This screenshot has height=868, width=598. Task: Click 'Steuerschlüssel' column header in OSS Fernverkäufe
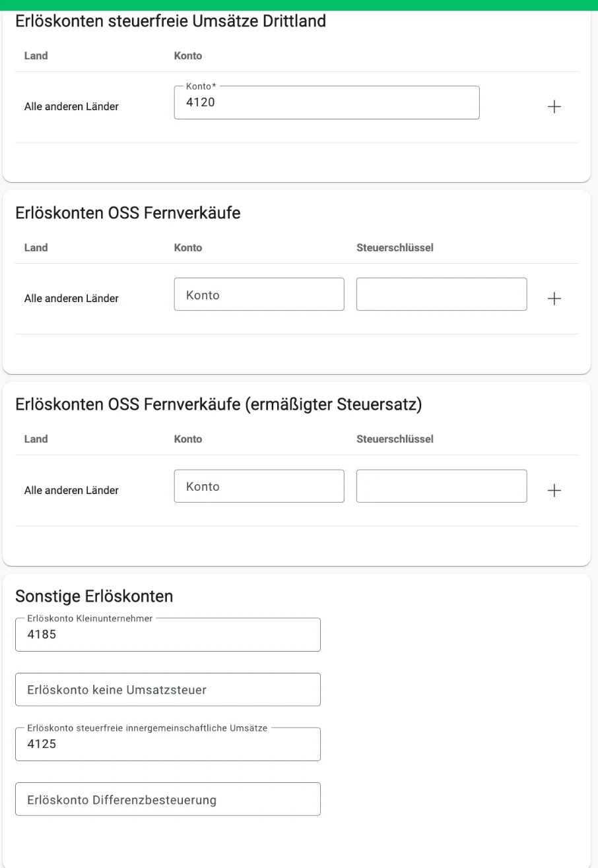pyautogui.click(x=395, y=248)
